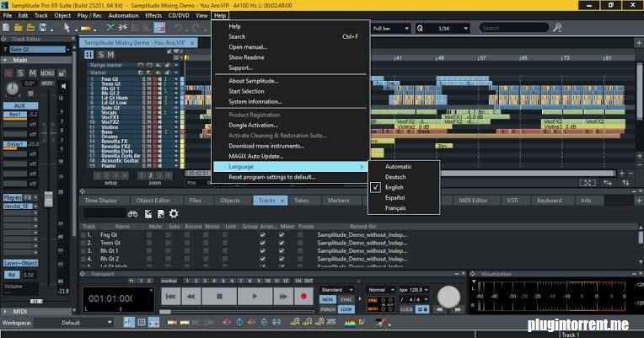Click the pan knob in Track Editor
This screenshot has width=644, height=338.
tap(13, 88)
